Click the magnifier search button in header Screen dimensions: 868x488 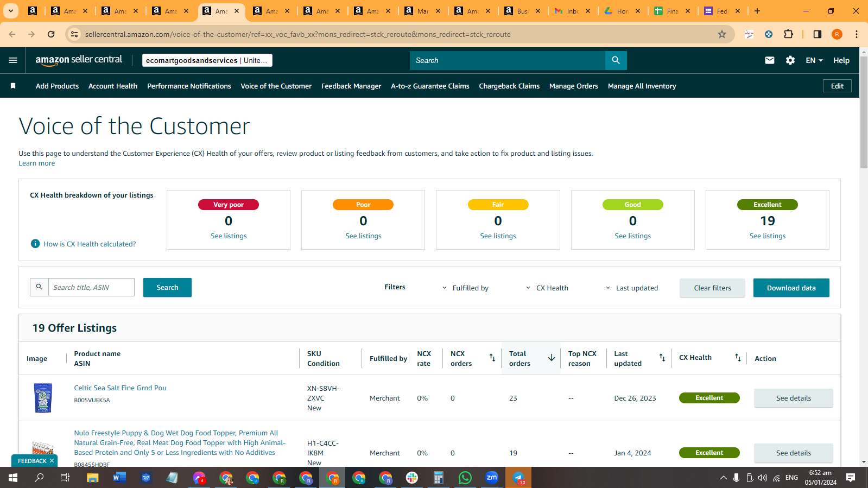tap(616, 60)
